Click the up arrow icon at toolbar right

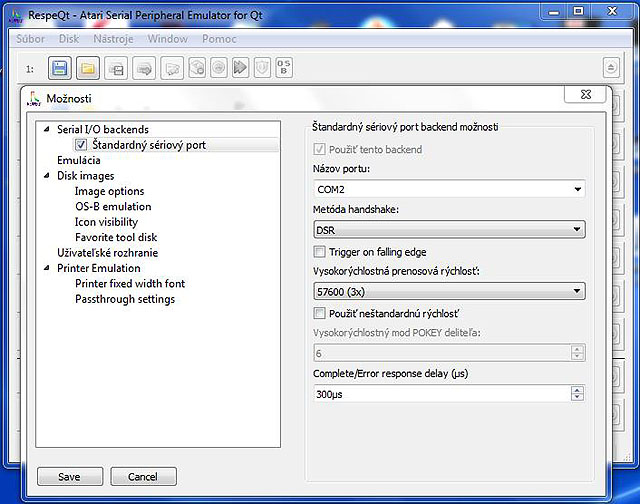coord(611,67)
